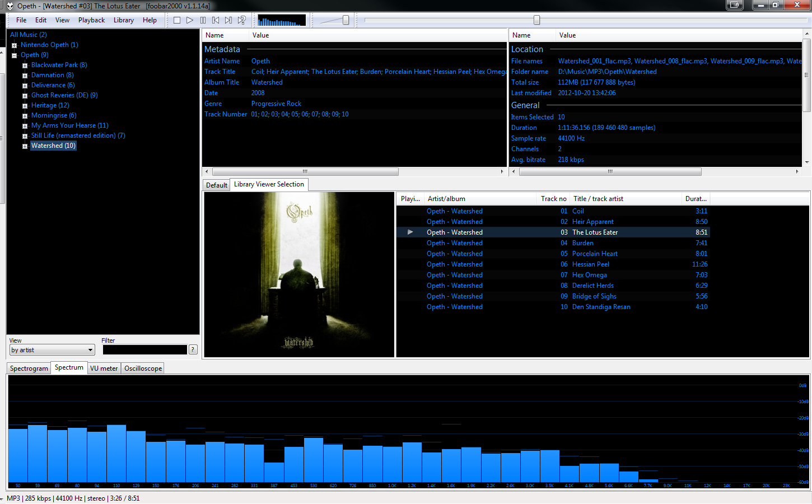This screenshot has width=812, height=504.
Task: Click the volume slider handle
Action: [346, 20]
